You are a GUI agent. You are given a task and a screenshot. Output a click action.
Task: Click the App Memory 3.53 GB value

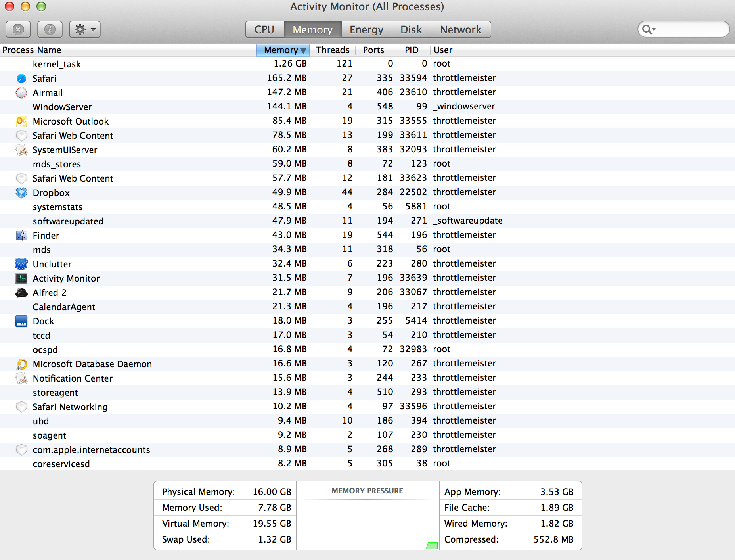(557, 492)
